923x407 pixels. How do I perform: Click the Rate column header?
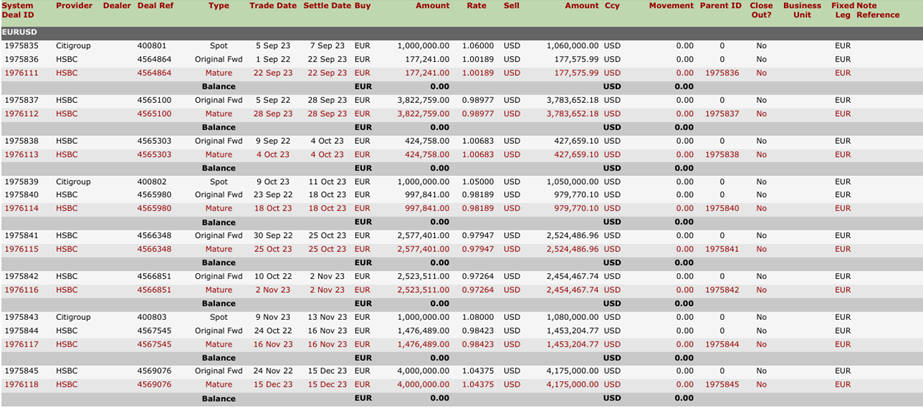[476, 6]
